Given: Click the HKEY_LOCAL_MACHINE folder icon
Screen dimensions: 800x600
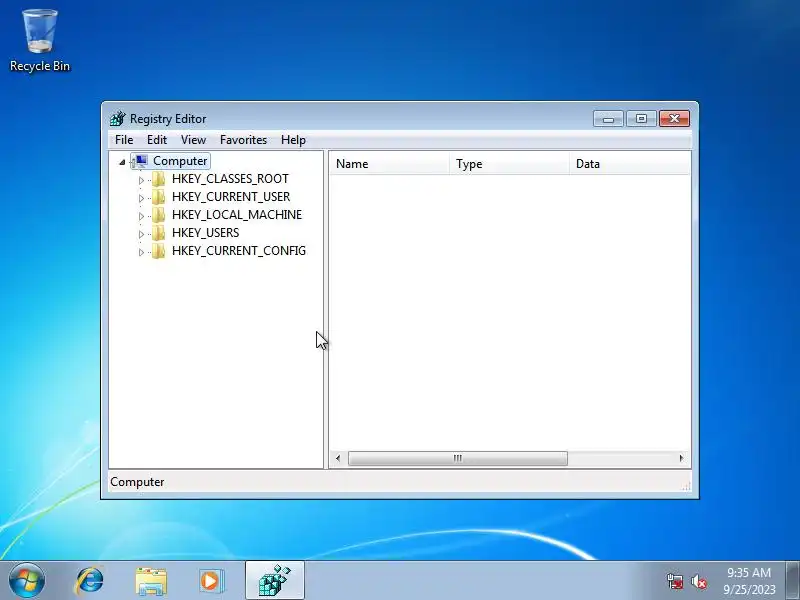Looking at the screenshot, I should 159,215.
